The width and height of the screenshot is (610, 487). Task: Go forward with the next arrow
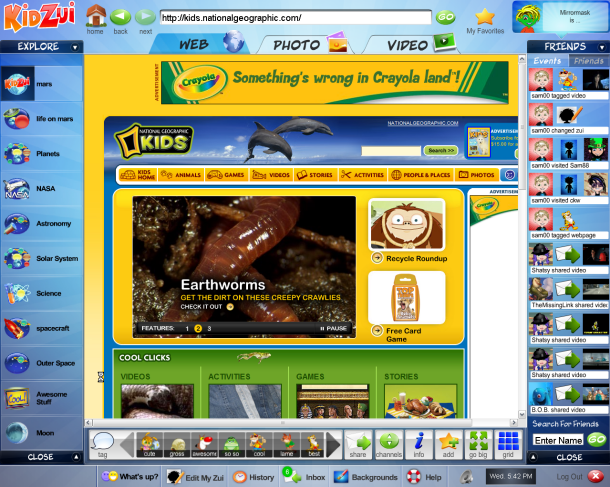145,17
